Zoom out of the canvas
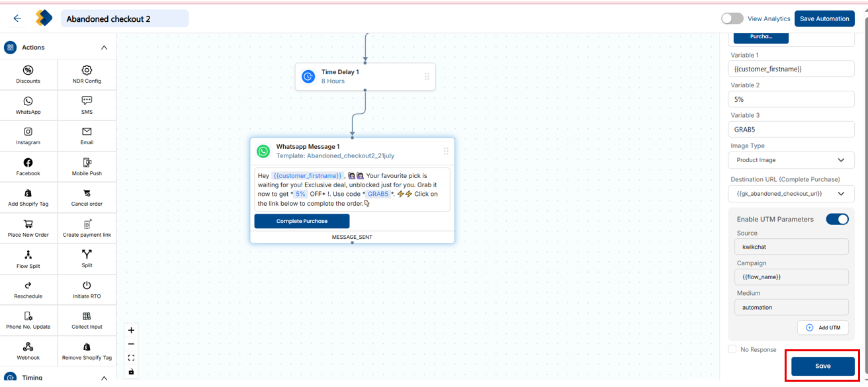Viewport: 868px width, 387px height. 131,344
